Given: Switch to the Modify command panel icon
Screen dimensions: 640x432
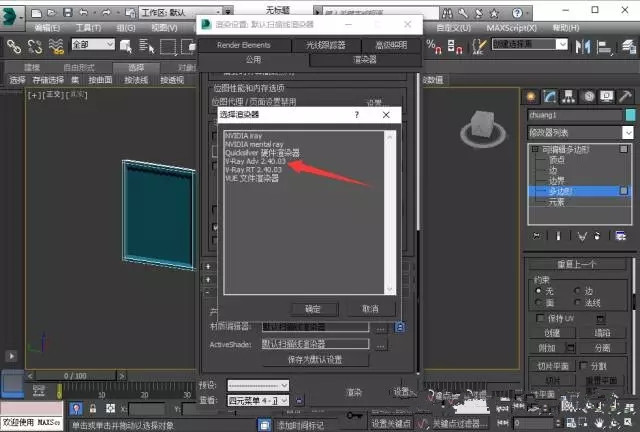Looking at the screenshot, I should click(x=549, y=96).
